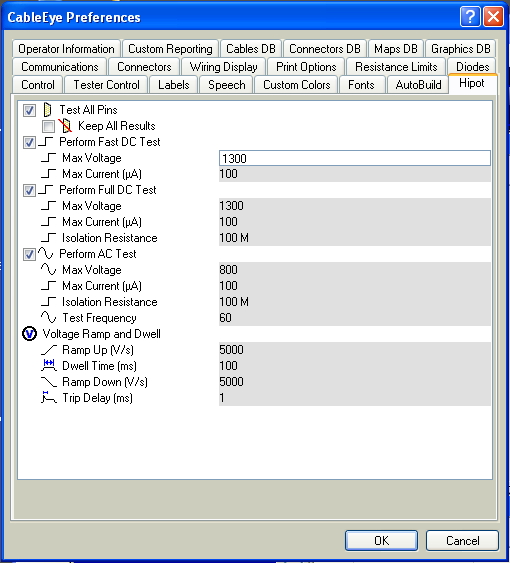Open the Tester Control tab
This screenshot has height=563, width=510.
[106, 85]
